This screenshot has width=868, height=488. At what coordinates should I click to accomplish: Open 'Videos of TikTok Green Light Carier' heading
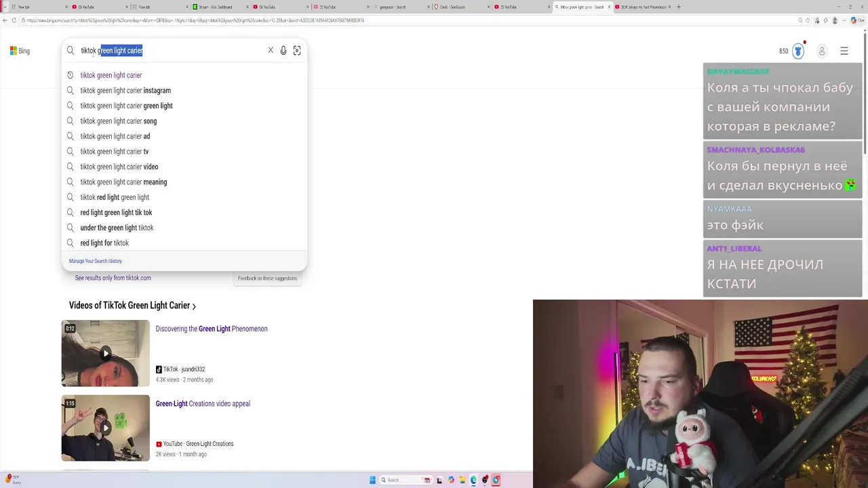pyautogui.click(x=130, y=306)
